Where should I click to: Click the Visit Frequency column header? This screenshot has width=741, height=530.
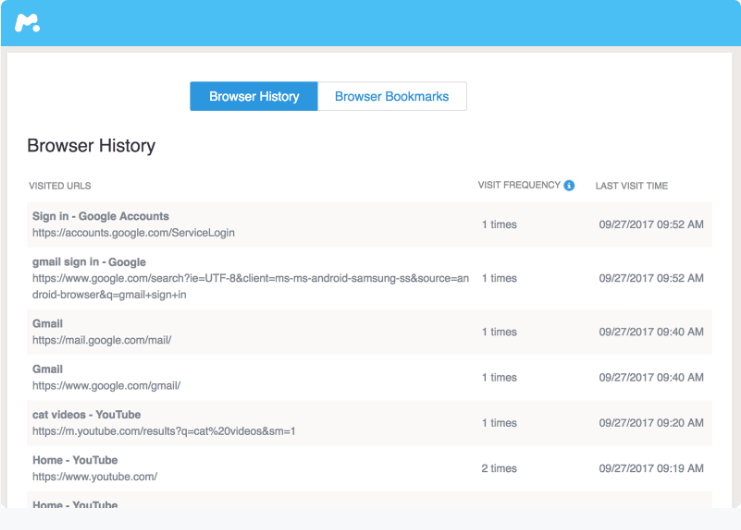pyautogui.click(x=518, y=185)
